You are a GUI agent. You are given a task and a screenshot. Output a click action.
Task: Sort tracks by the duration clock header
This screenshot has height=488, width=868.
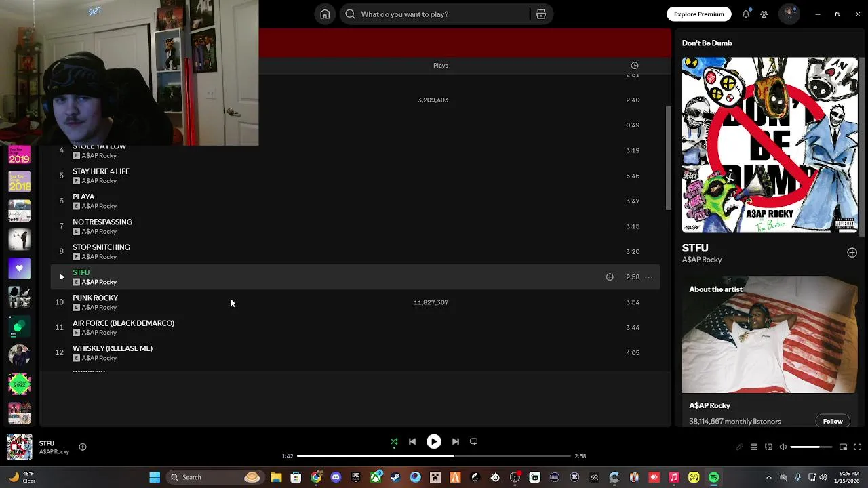[635, 66]
